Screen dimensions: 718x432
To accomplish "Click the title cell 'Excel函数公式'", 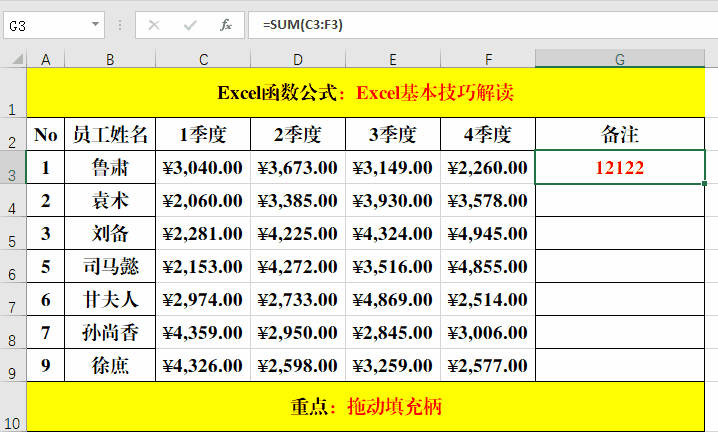I will 365,93.
